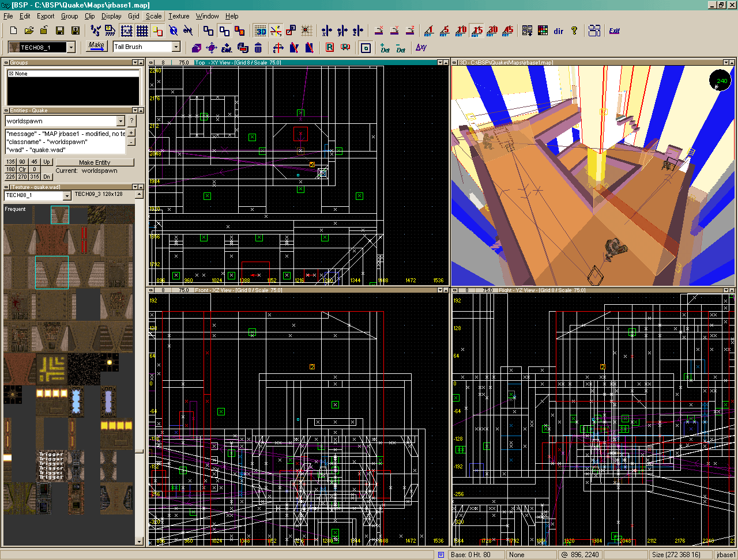Open the worldspawn entity class dropdown
The image size is (738, 560).
pyautogui.click(x=120, y=121)
